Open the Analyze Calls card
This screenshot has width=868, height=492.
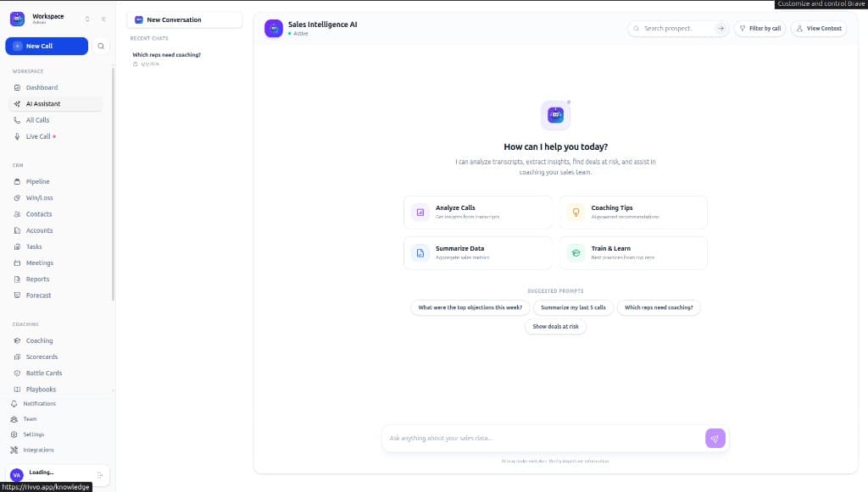coord(478,212)
